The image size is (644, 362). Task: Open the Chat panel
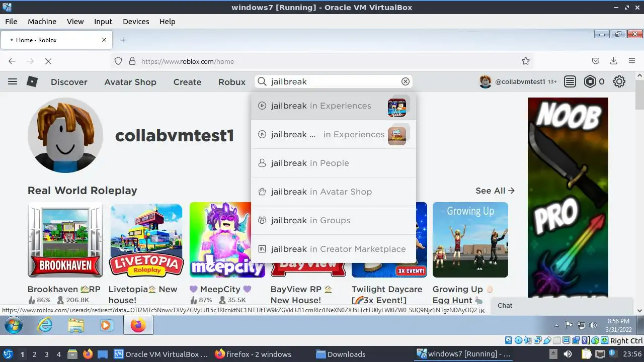tap(562, 305)
